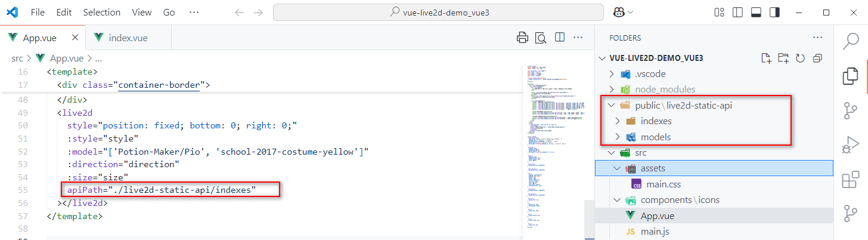The height and width of the screenshot is (240, 868).
Task: Create a new folder in explorer
Action: point(783,58)
